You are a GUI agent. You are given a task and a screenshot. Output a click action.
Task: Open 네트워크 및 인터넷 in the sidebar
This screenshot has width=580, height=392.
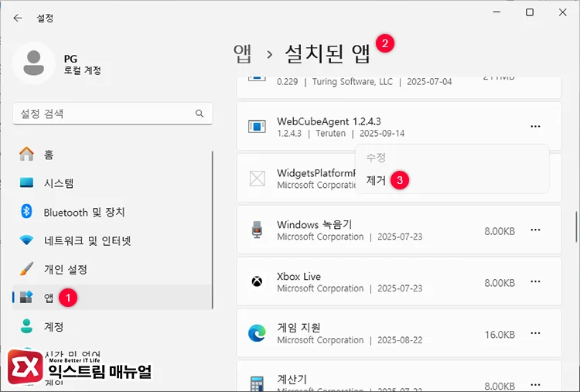tap(112, 240)
